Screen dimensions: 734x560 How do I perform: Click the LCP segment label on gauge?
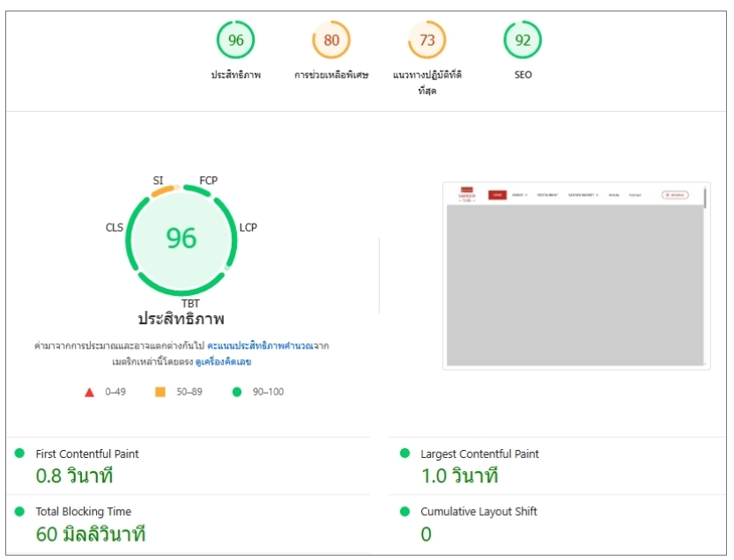tap(248, 227)
